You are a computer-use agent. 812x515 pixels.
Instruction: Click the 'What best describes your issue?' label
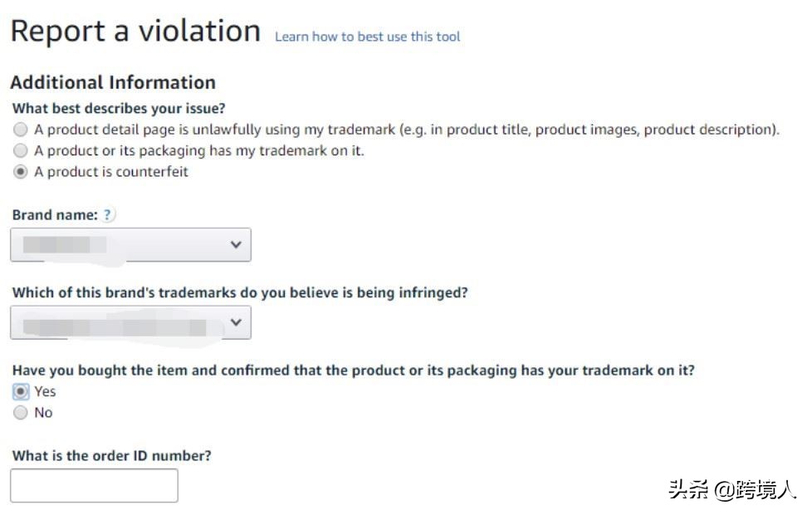(119, 108)
